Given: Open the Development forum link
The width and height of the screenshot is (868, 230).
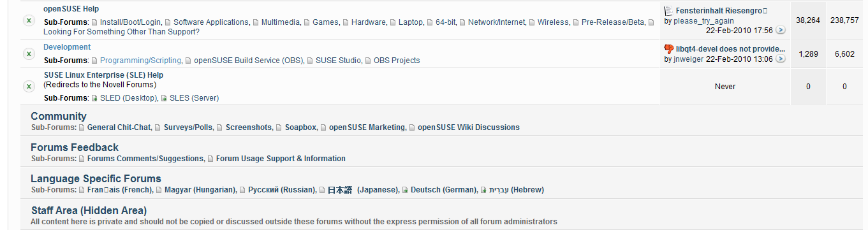Looking at the screenshot, I should (x=67, y=47).
